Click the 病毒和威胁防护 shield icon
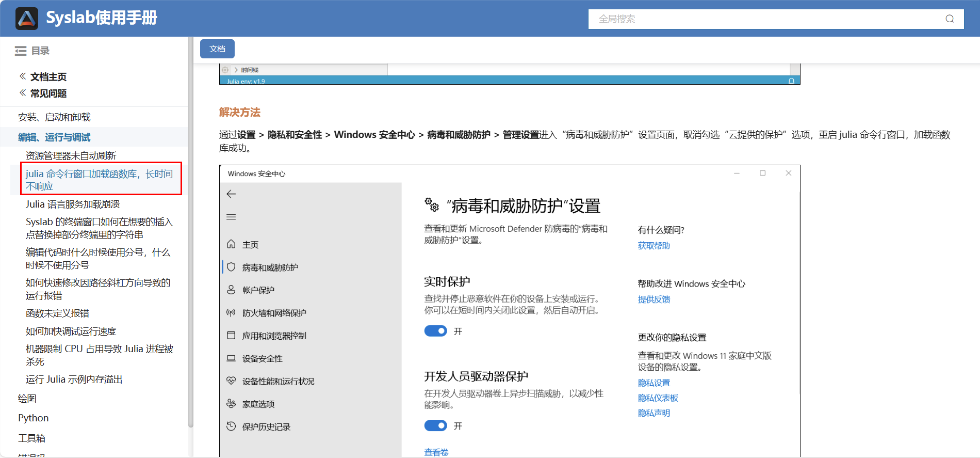Viewport: 980px width, 458px height. tap(231, 267)
